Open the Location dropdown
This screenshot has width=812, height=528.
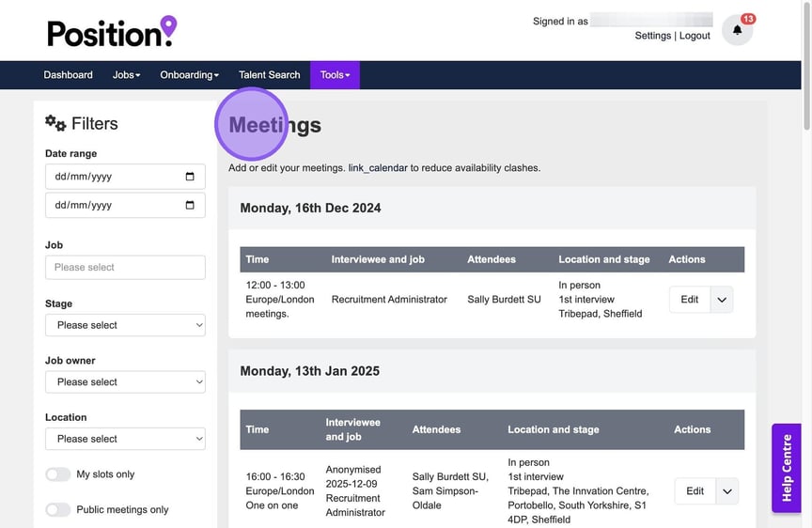pyautogui.click(x=125, y=439)
